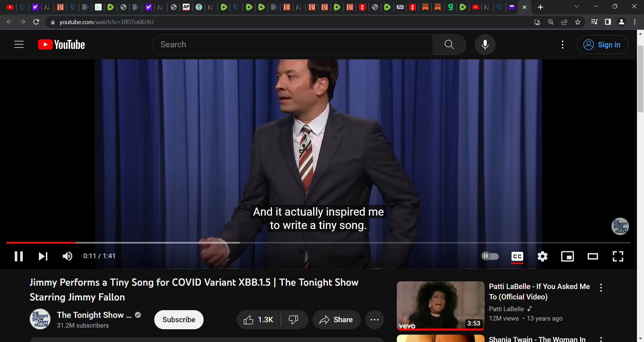
Task: Dislike this video
Action: pyautogui.click(x=293, y=320)
